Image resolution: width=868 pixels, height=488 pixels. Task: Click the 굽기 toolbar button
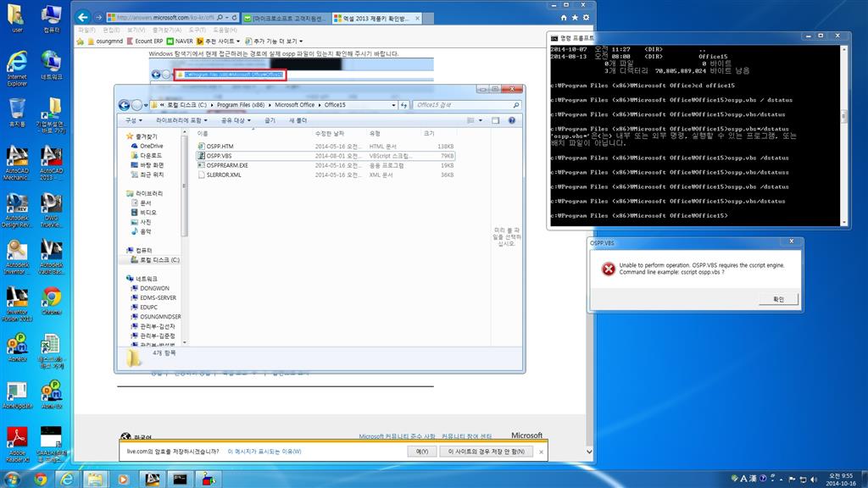point(270,120)
